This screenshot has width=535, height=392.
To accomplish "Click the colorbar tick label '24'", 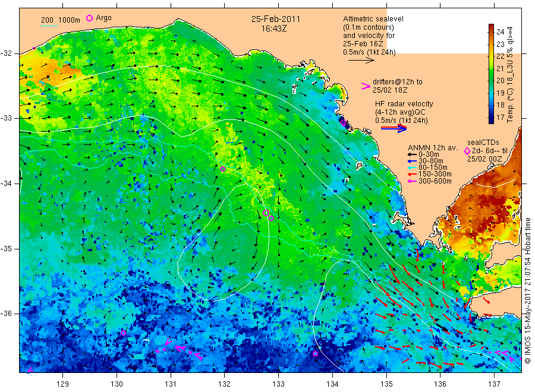I will (500, 31).
